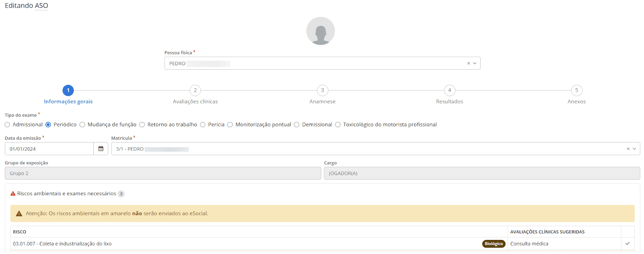Image resolution: width=644 pixels, height=254 pixels.
Task: Click the Data da emissão date field
Action: (x=49, y=149)
